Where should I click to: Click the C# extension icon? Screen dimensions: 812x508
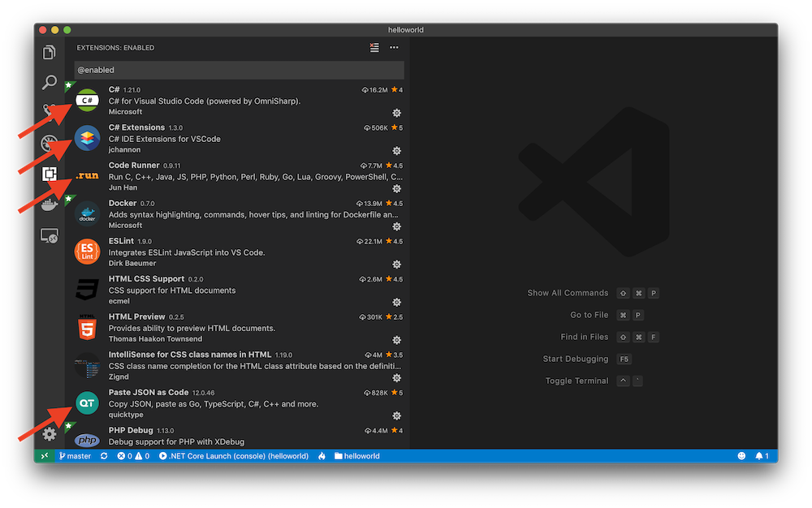(87, 101)
